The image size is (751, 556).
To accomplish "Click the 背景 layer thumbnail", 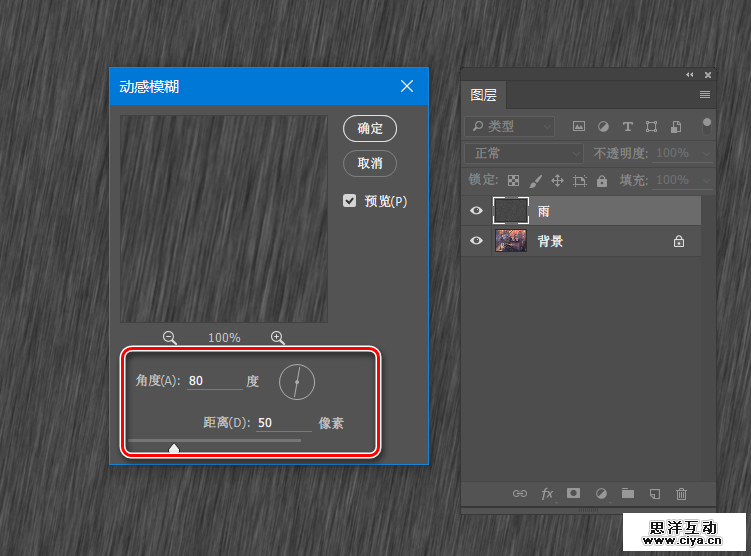I will tap(511, 240).
